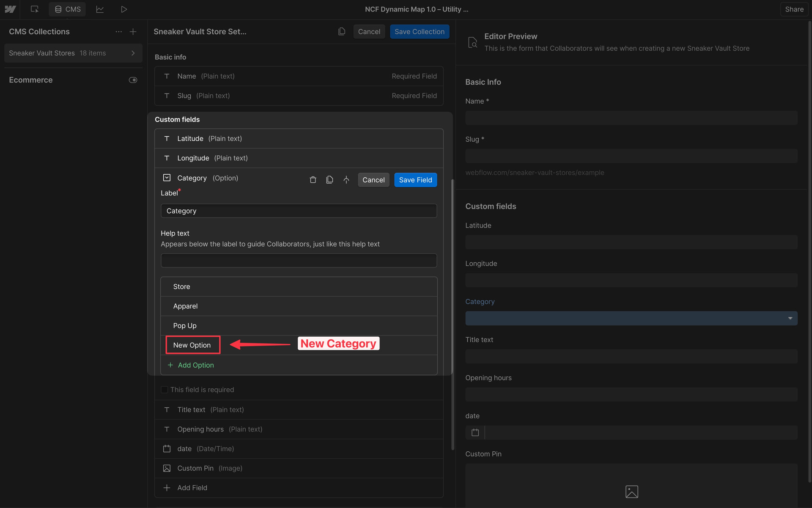The height and width of the screenshot is (508, 812).
Task: Click the Editor Preview scrollbar
Action: [x=809, y=252]
